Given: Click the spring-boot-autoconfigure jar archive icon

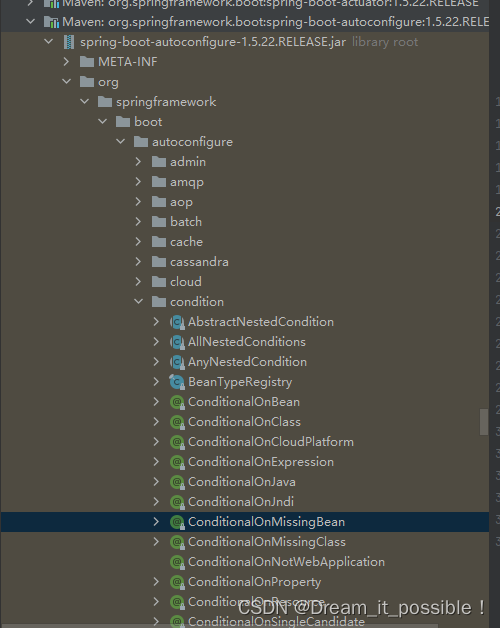Looking at the screenshot, I should (x=69, y=42).
